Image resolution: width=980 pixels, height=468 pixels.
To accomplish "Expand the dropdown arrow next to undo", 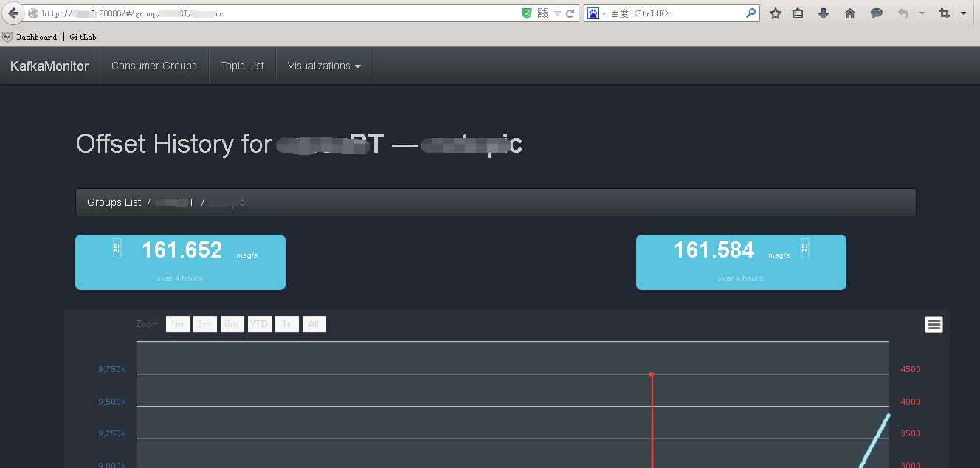I will (x=922, y=13).
